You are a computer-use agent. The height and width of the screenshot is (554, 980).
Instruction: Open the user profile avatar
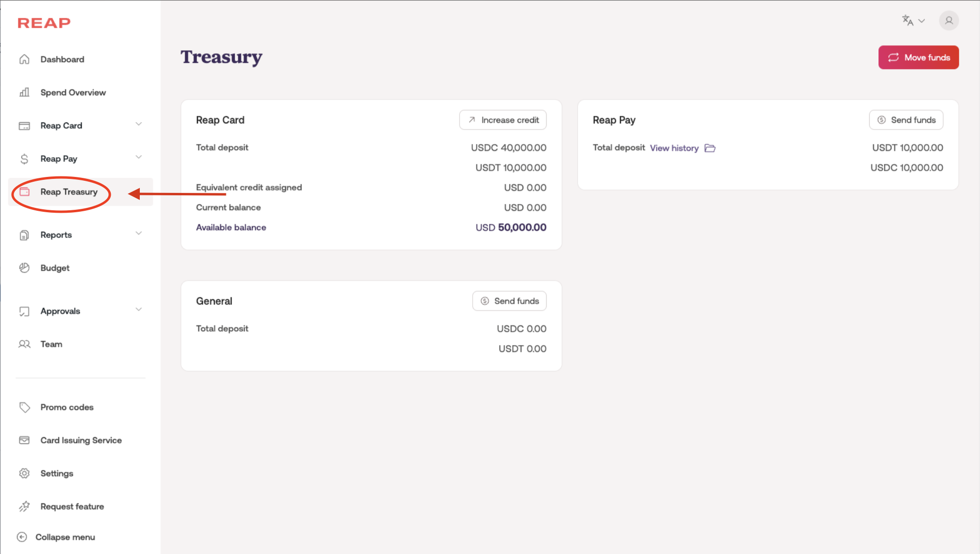pyautogui.click(x=949, y=21)
